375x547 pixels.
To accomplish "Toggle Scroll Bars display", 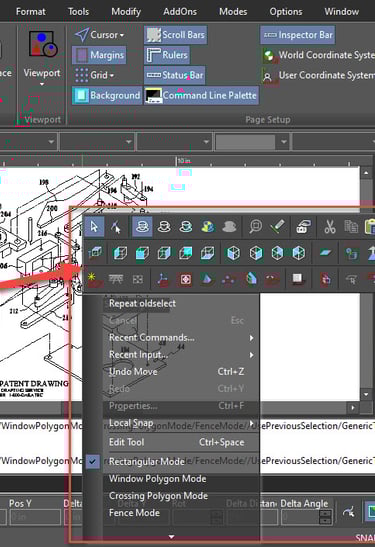I will click(x=175, y=35).
